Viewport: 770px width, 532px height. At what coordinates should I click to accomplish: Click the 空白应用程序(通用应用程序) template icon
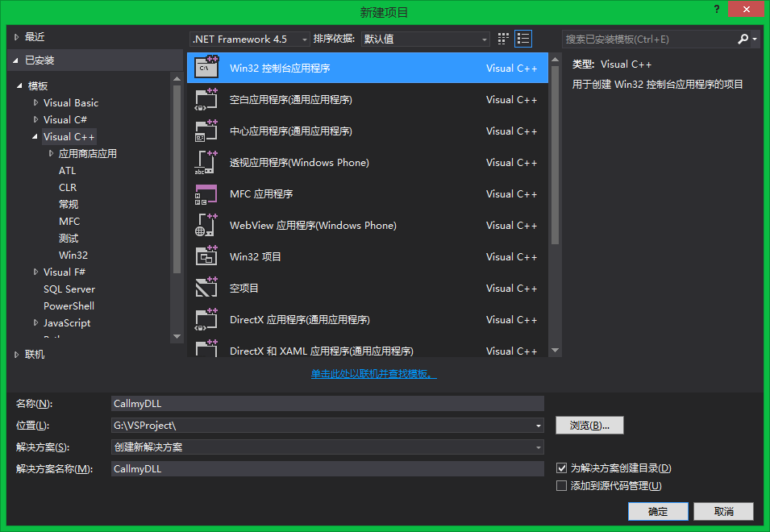point(206,99)
